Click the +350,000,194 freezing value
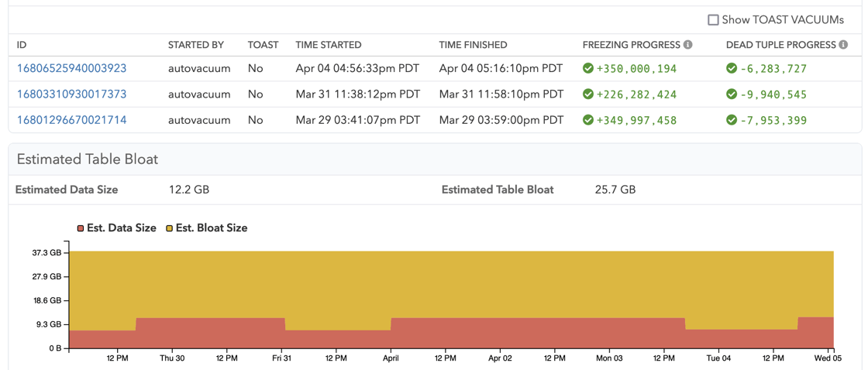 click(x=636, y=69)
